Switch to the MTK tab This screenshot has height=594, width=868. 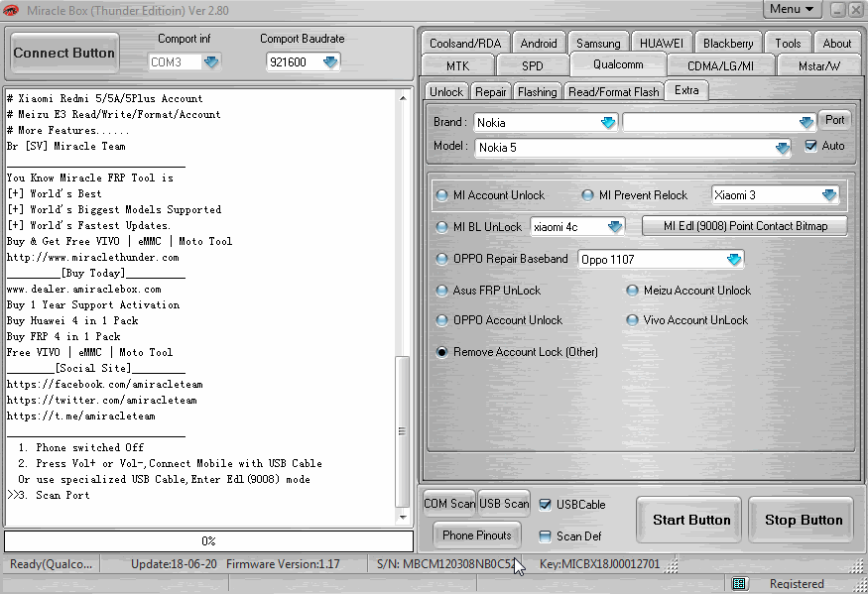[457, 65]
